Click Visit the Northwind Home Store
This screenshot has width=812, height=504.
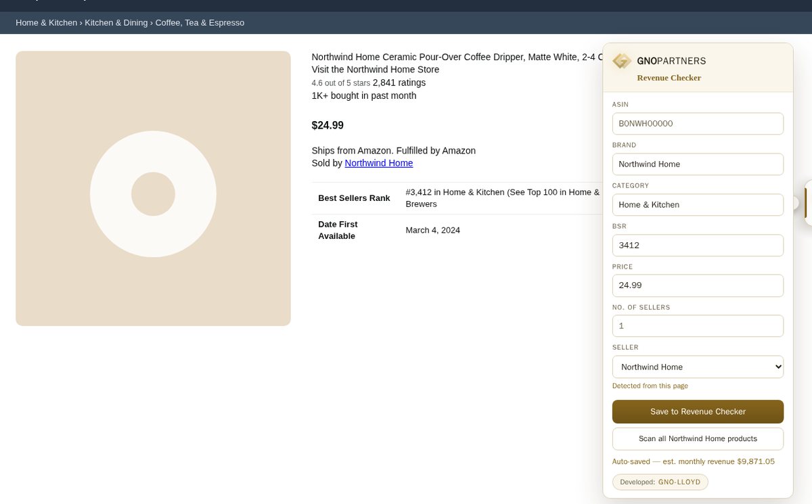(x=376, y=70)
